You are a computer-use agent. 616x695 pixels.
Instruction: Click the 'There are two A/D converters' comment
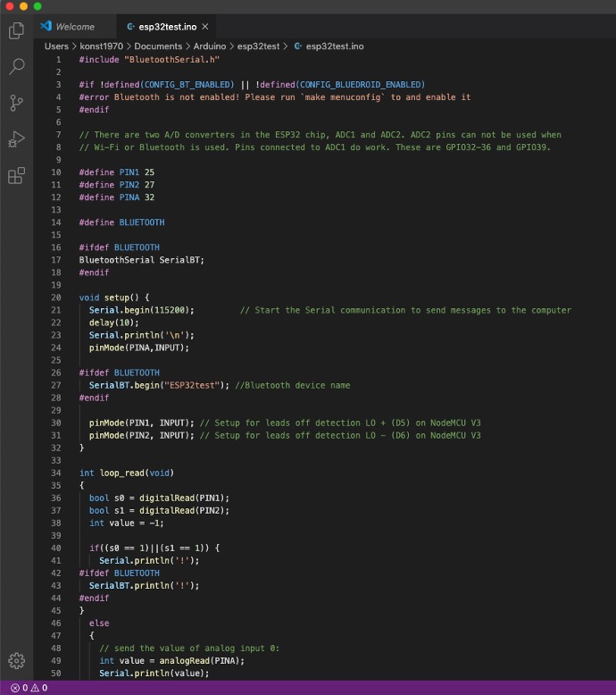click(320, 135)
